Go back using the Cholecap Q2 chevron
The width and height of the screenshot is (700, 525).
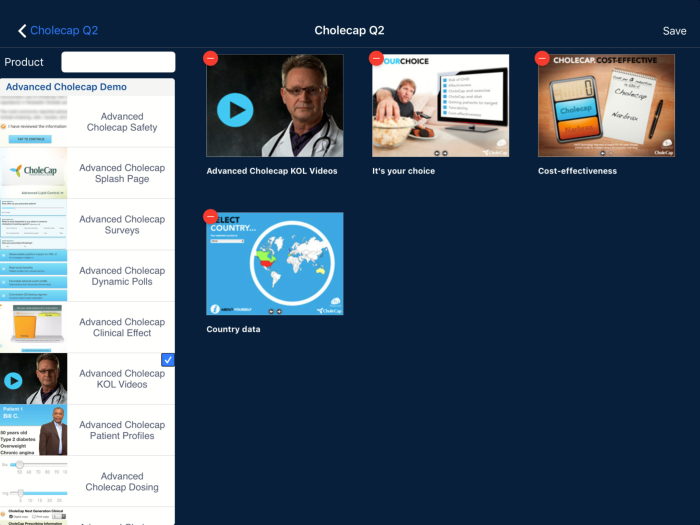point(57,31)
